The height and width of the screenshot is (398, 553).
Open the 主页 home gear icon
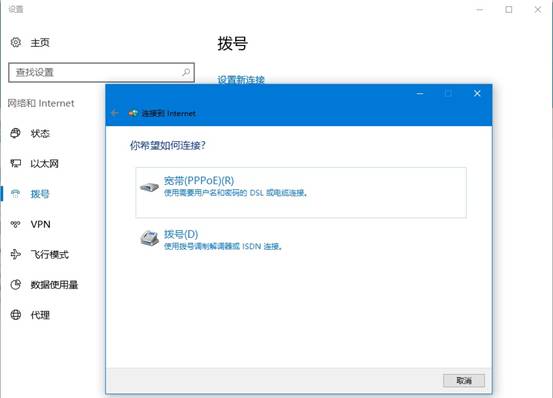(x=16, y=42)
